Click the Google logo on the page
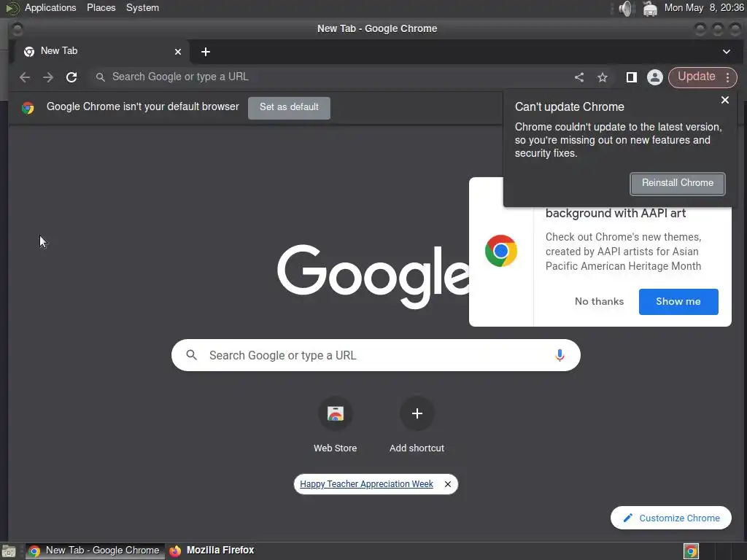 [373, 276]
